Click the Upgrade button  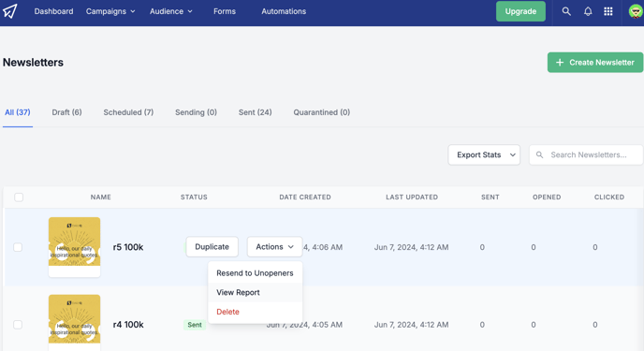[x=520, y=11]
